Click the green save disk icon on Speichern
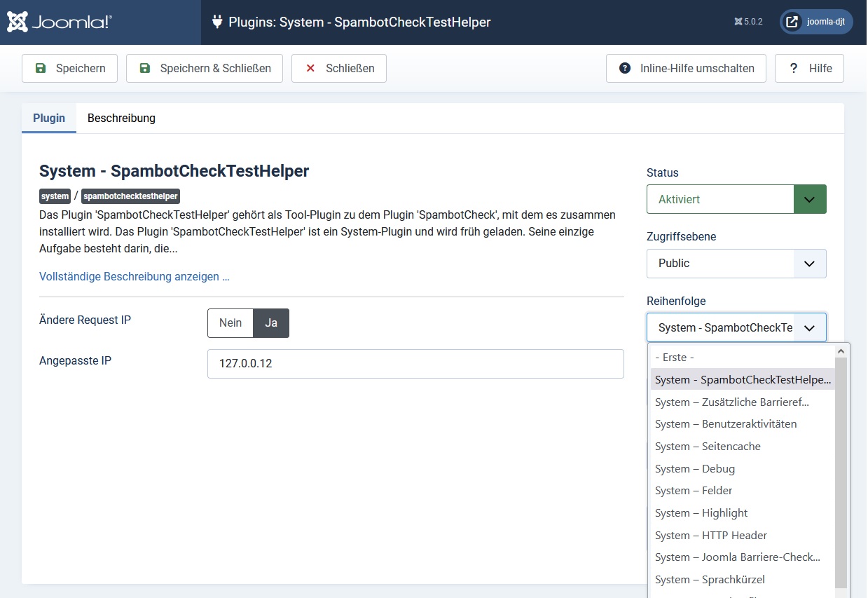The width and height of the screenshot is (868, 598). [x=41, y=68]
